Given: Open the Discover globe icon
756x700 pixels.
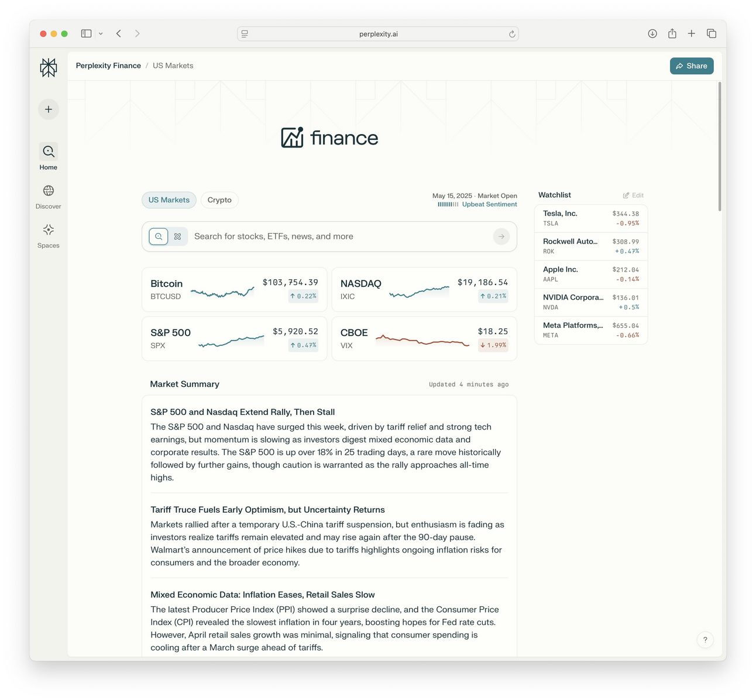Looking at the screenshot, I should (x=49, y=191).
